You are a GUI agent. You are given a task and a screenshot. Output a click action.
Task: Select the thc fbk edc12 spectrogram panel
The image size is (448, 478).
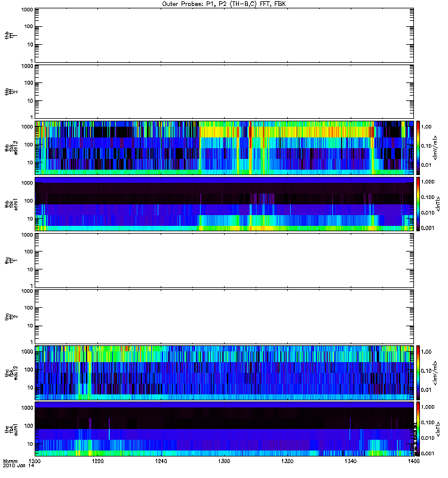click(224, 373)
